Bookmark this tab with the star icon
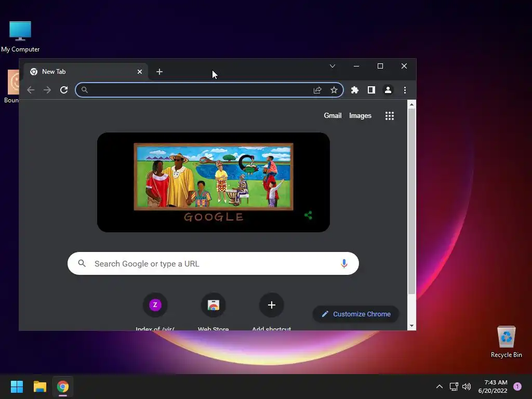 click(x=334, y=90)
